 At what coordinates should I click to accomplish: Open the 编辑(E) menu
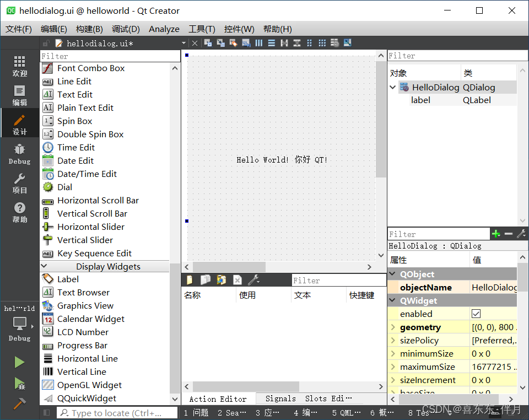53,29
